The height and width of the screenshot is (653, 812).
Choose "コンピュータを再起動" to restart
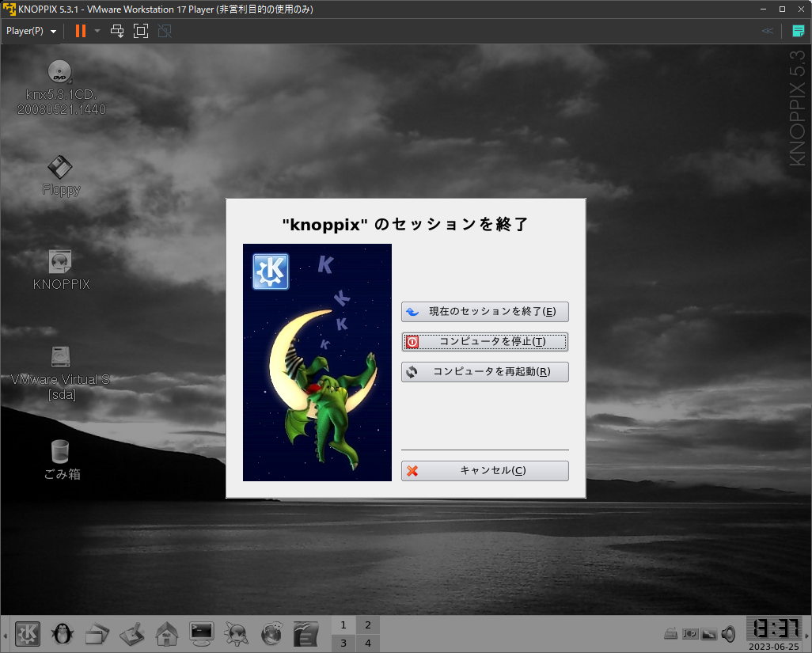(x=484, y=372)
